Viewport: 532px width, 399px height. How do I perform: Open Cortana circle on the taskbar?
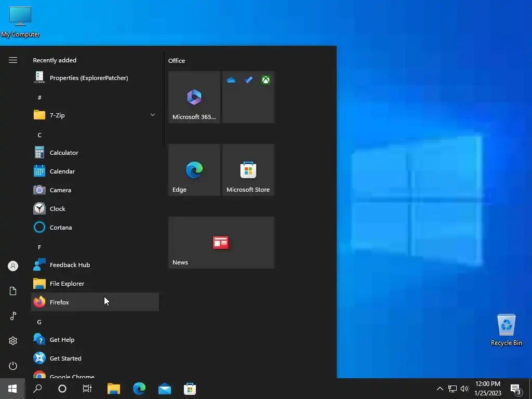62,389
